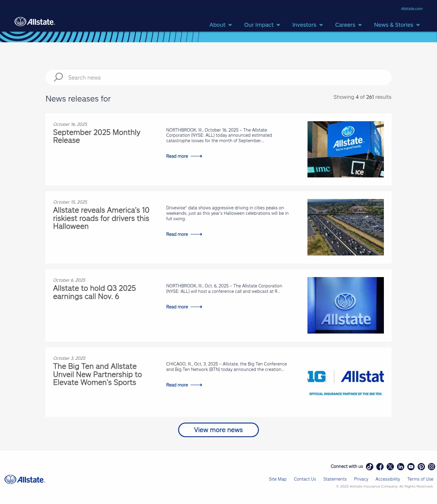The height and width of the screenshot is (504, 437).
Task: Click the 'October 6, 2025' date
Action: [69, 280]
